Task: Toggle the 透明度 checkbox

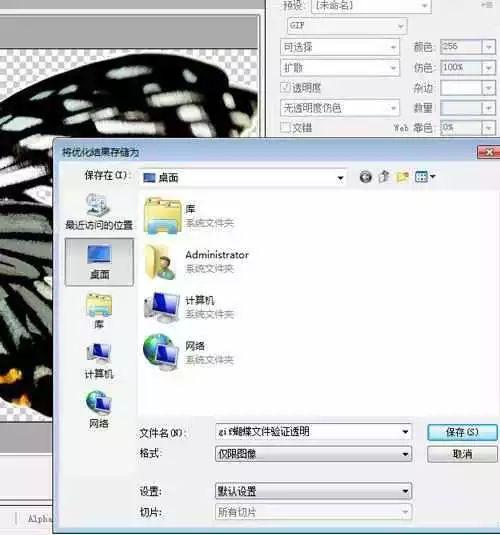Action: 285,87
